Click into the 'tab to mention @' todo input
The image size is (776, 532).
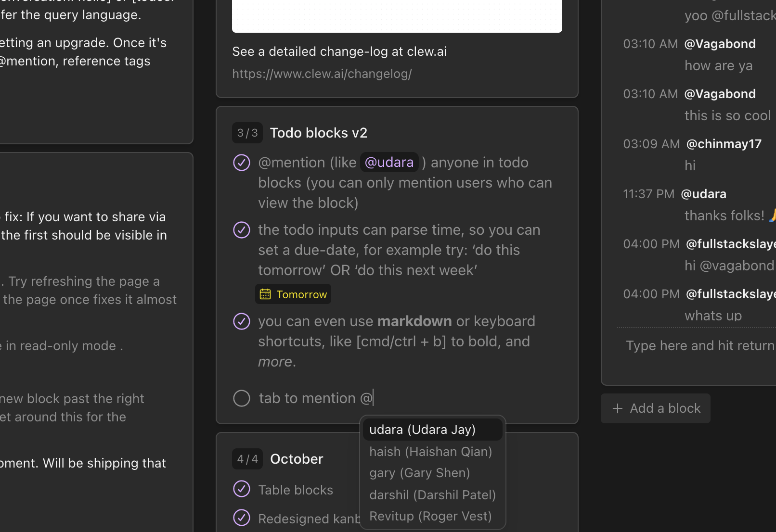[410, 398]
